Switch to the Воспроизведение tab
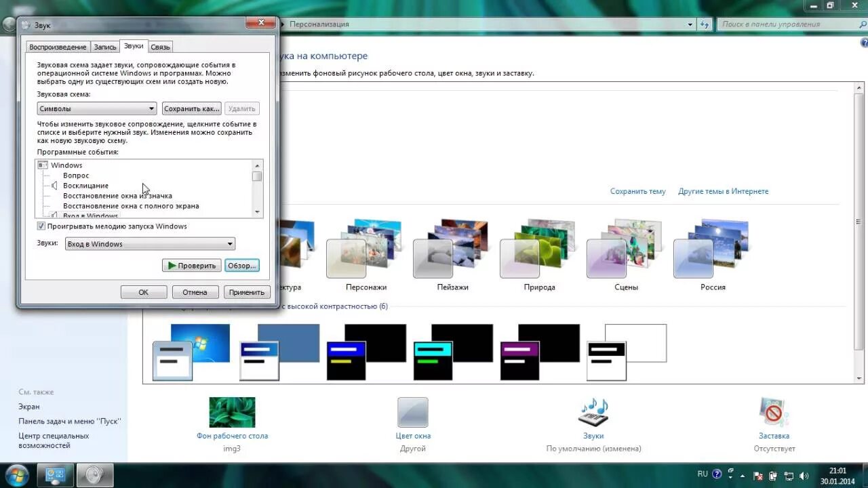The height and width of the screenshot is (488, 868). coord(58,47)
